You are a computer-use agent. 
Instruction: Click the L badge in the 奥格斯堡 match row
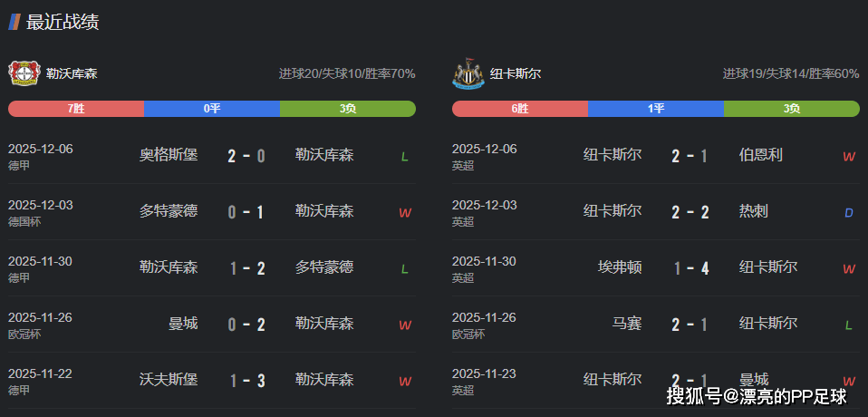404,157
